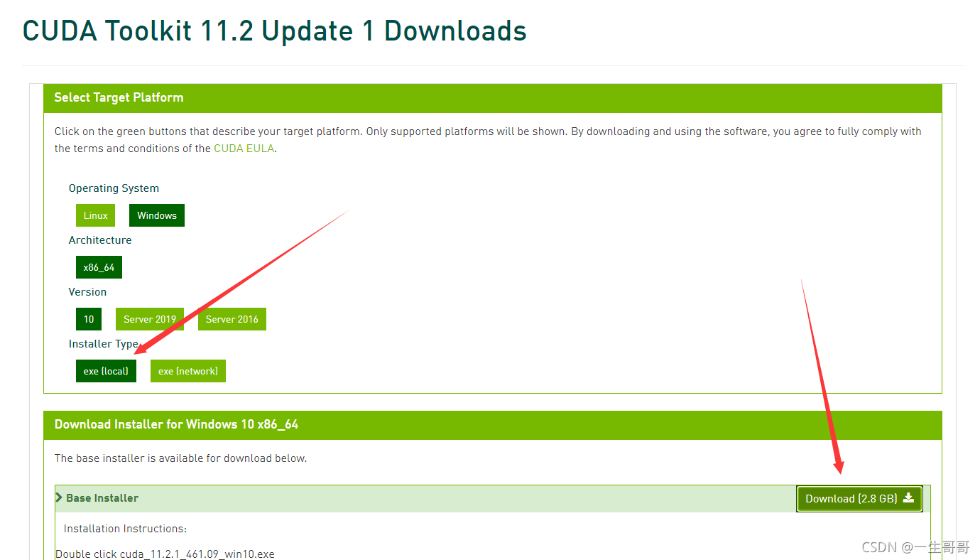Image resolution: width=980 pixels, height=560 pixels.
Task: Click the Installation Instructions text
Action: click(x=125, y=529)
